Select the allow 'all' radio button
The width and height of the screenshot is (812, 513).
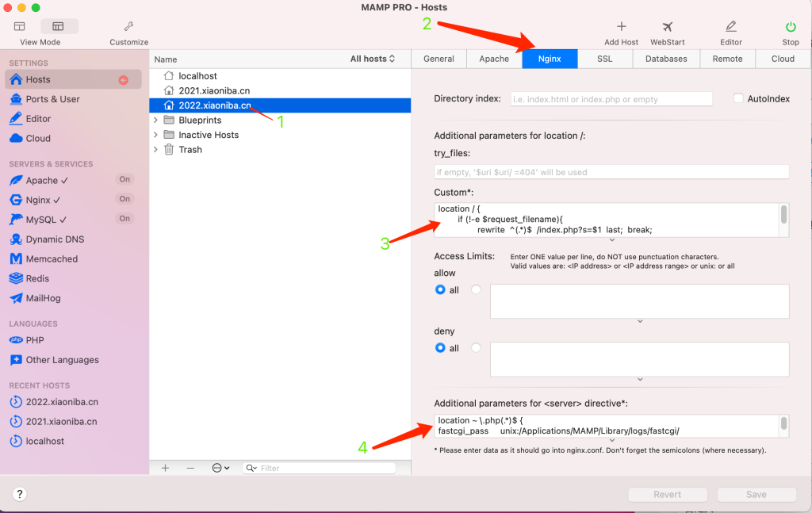coord(440,289)
